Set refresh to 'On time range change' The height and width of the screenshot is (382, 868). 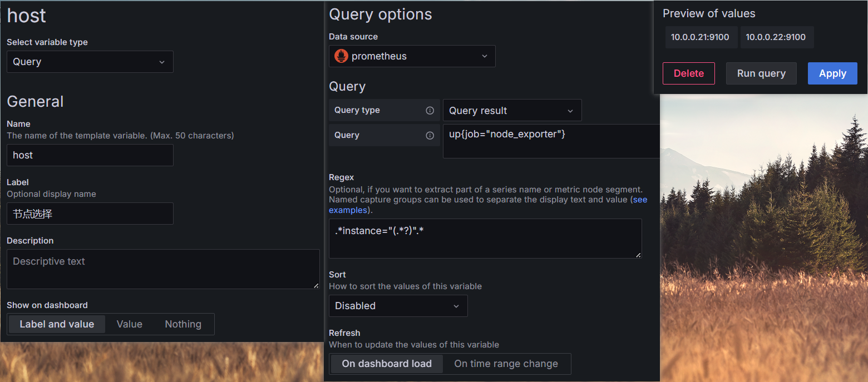(506, 364)
